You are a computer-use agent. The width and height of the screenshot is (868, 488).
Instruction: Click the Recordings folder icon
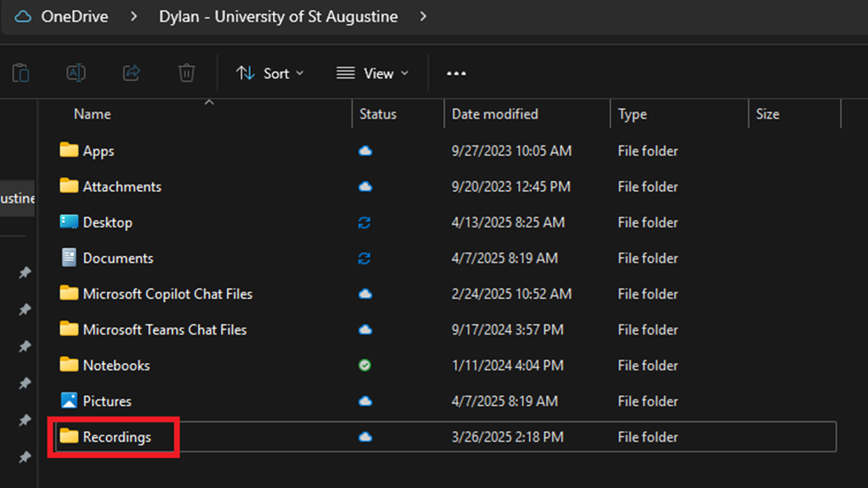click(x=69, y=436)
